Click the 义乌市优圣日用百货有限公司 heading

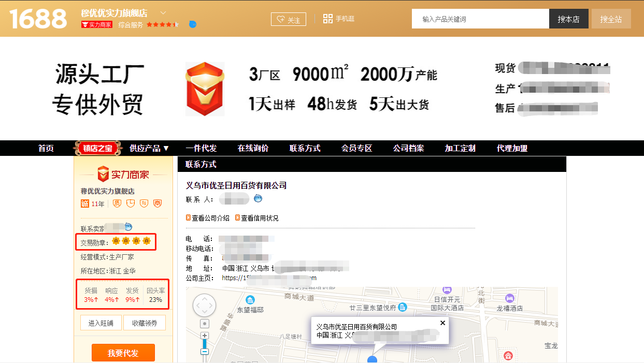(x=236, y=185)
